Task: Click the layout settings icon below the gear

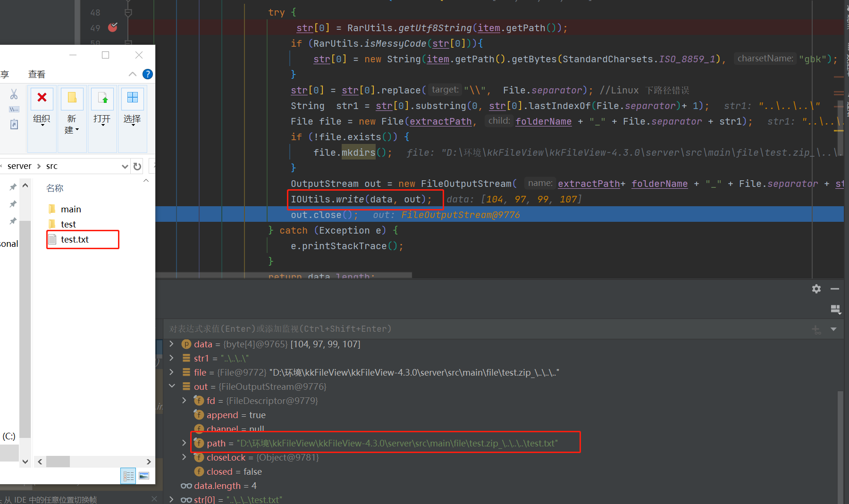Action: (x=835, y=309)
